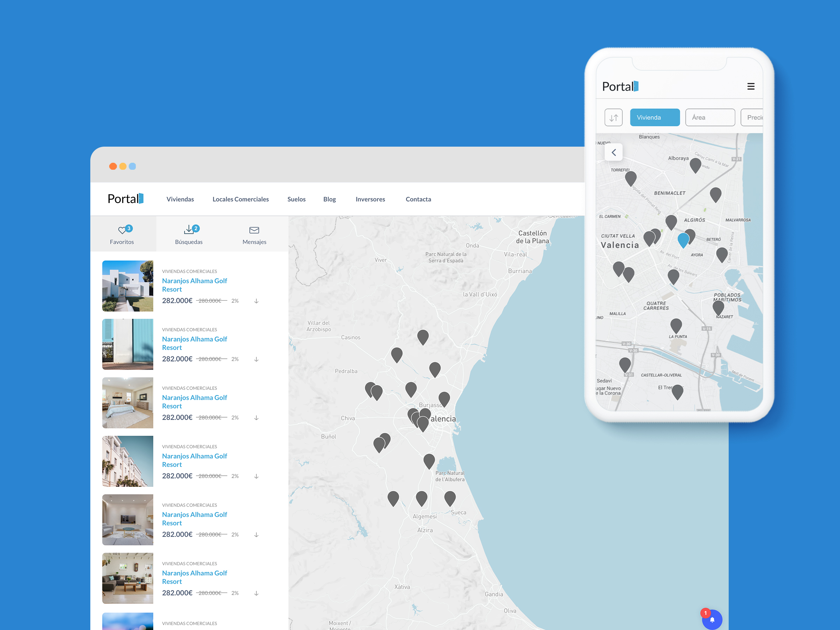
Task: Click the orange window dot
Action: [113, 166]
